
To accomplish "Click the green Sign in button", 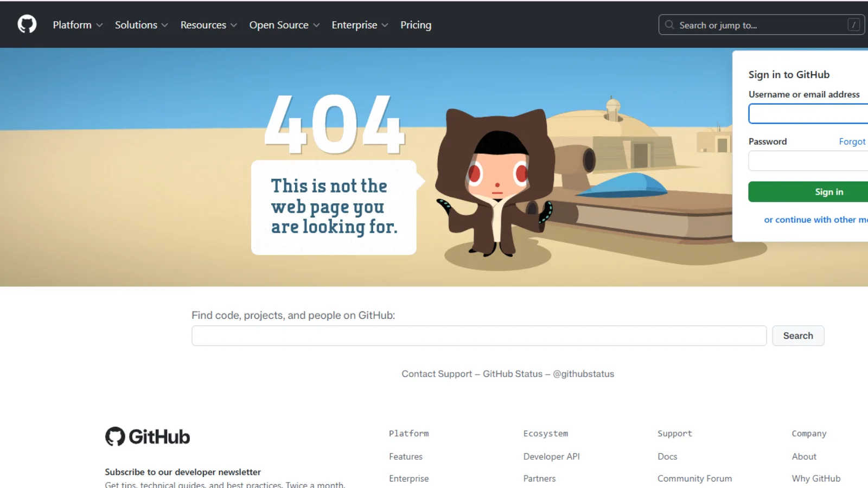I will coord(828,192).
